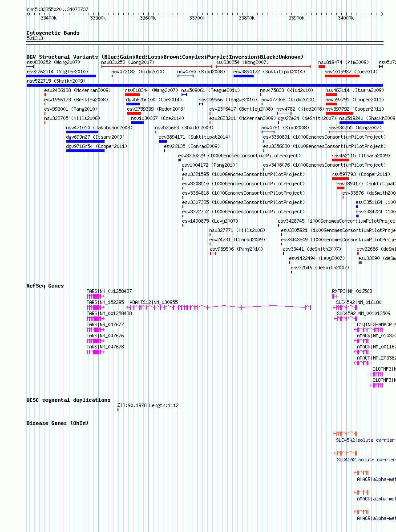Click variant esv2306417 (Bentley2008)

pos(241,109)
